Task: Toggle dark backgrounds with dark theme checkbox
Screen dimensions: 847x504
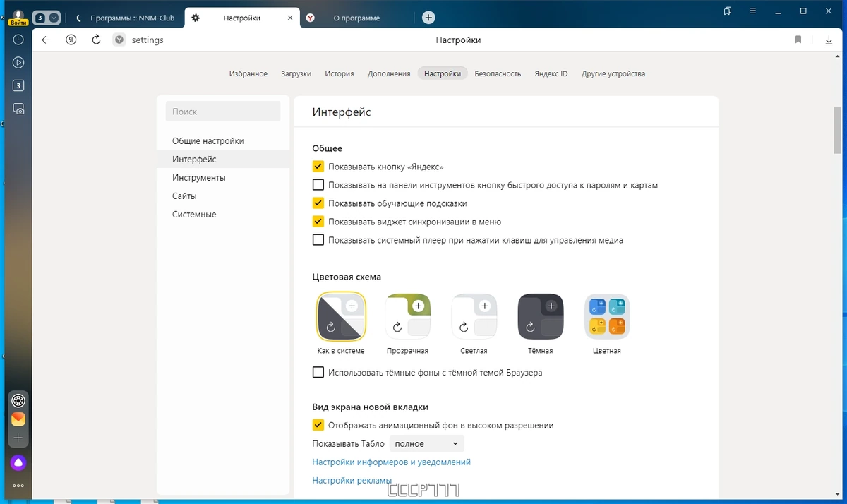Action: pos(318,372)
